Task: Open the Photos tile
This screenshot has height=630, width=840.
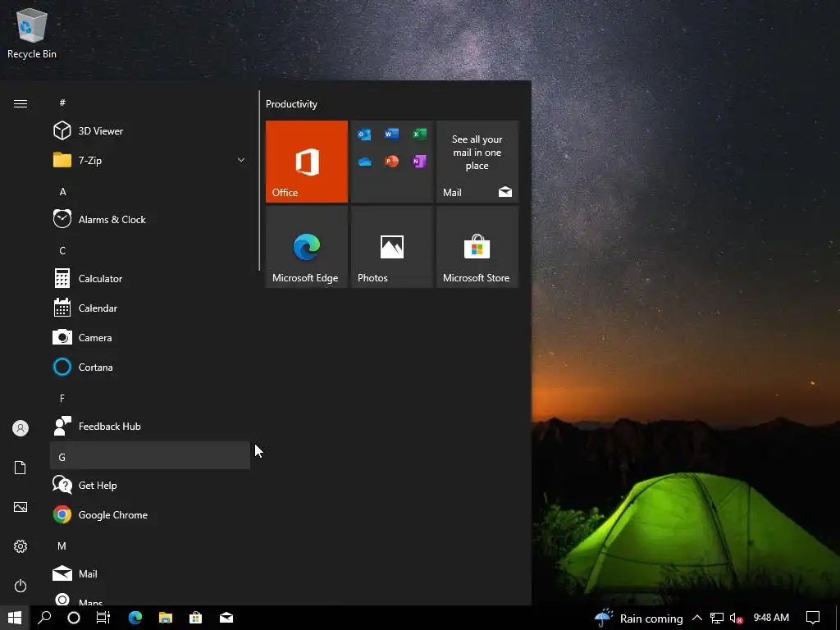Action: [x=391, y=247]
